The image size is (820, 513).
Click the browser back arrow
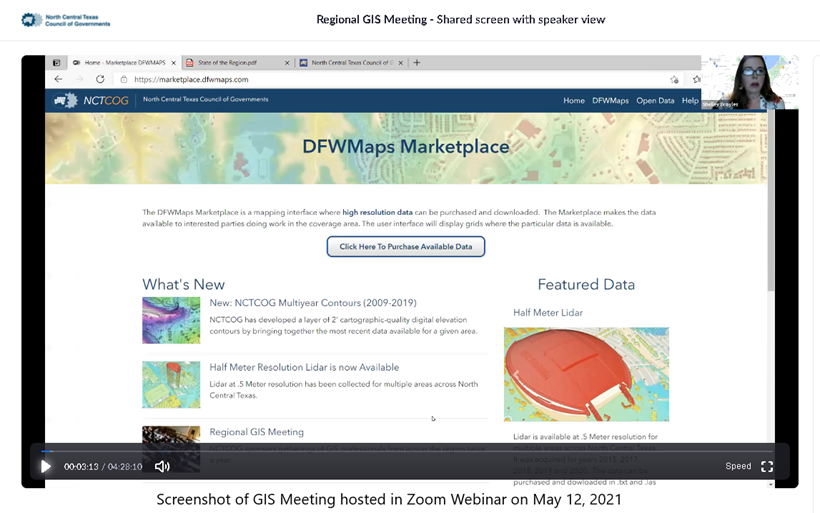click(59, 79)
